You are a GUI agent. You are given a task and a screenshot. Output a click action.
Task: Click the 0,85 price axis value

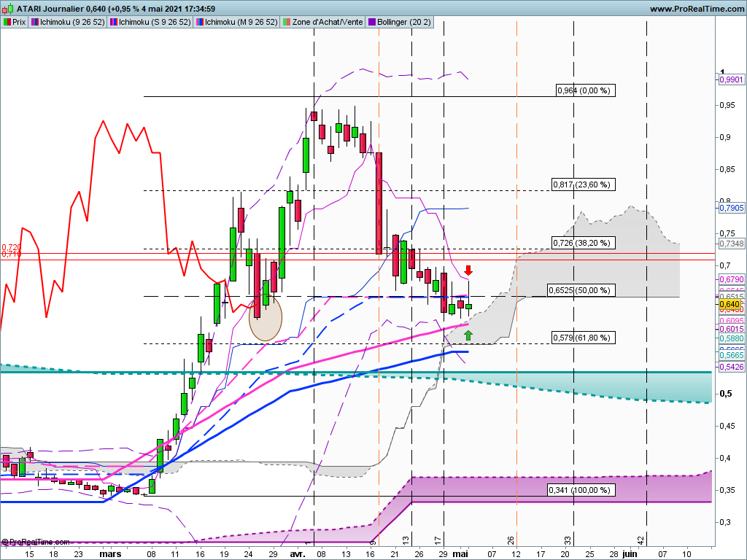(727, 169)
